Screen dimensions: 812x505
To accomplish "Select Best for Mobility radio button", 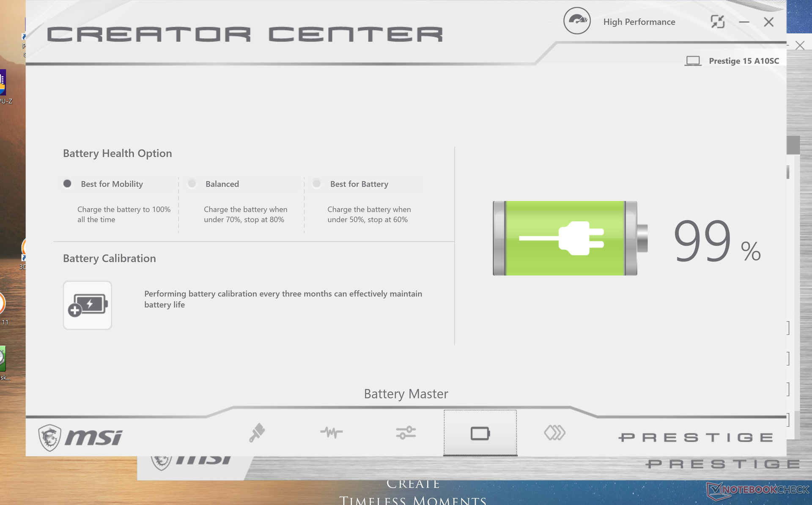I will (x=67, y=184).
